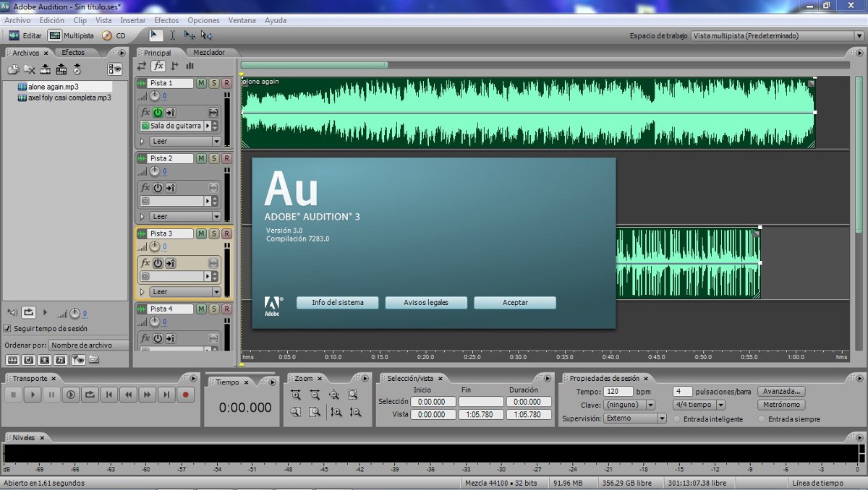Click Rewind in Transporte panel

coord(128,395)
